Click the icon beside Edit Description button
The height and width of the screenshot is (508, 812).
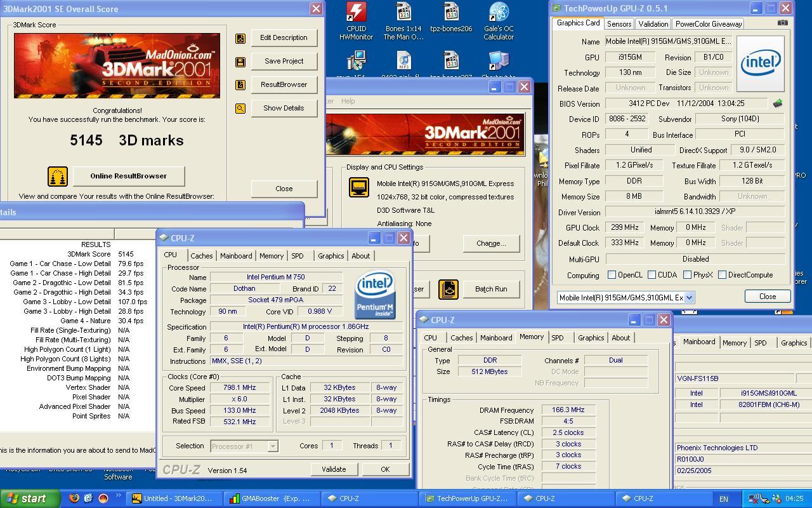pyautogui.click(x=240, y=38)
